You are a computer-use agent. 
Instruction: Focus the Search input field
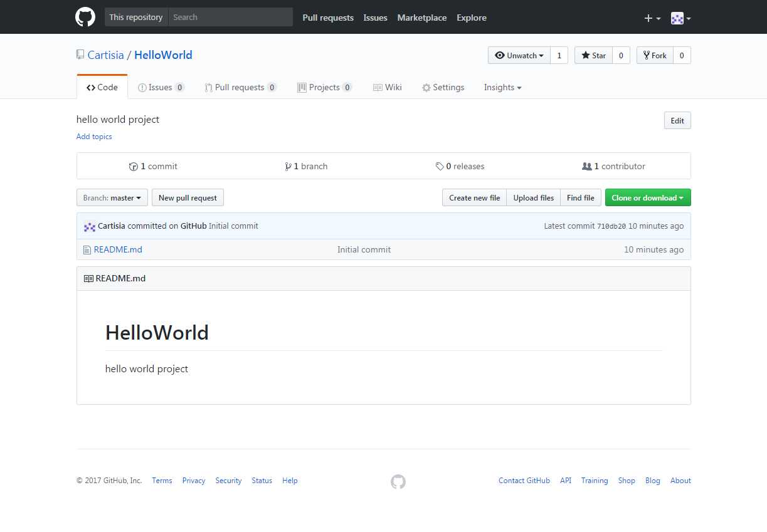click(x=230, y=17)
